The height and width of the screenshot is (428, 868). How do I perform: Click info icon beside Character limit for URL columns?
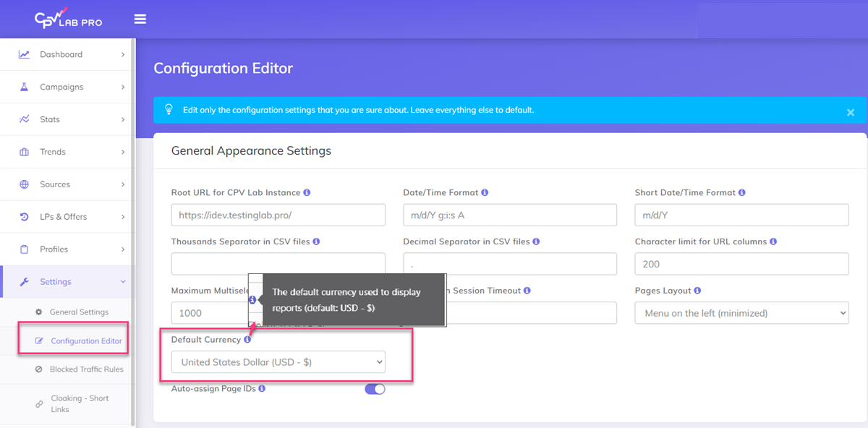[773, 241]
